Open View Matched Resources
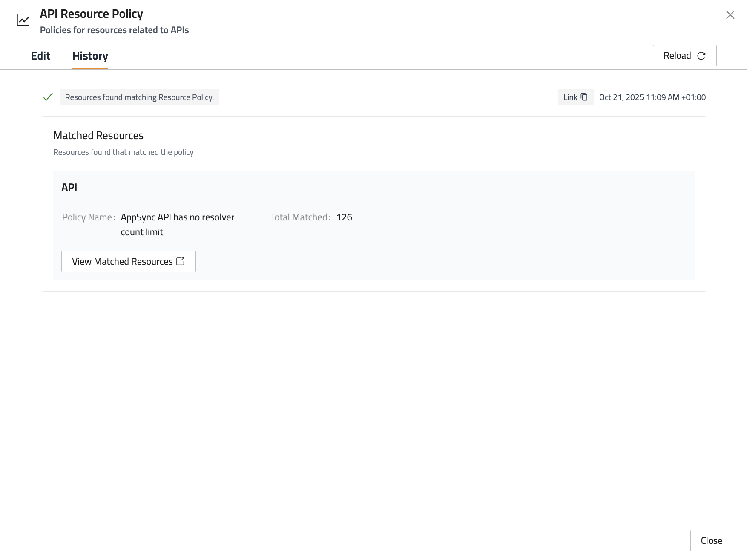 point(122,261)
